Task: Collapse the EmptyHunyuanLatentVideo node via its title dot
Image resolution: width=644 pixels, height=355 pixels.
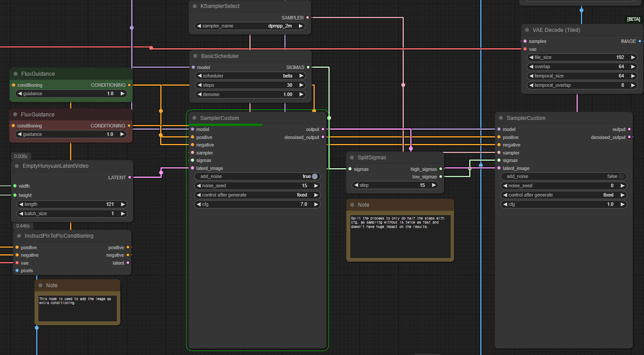Action: (x=16, y=166)
